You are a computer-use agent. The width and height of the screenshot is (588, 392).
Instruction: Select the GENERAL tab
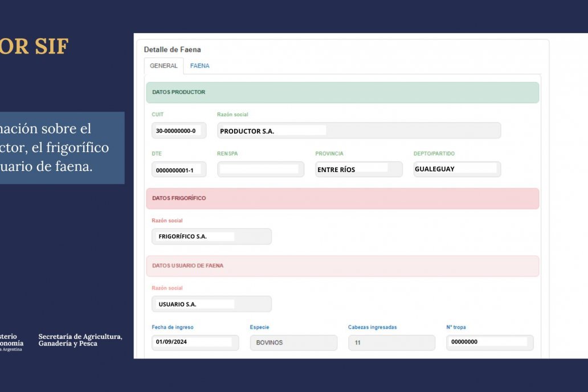pos(164,66)
